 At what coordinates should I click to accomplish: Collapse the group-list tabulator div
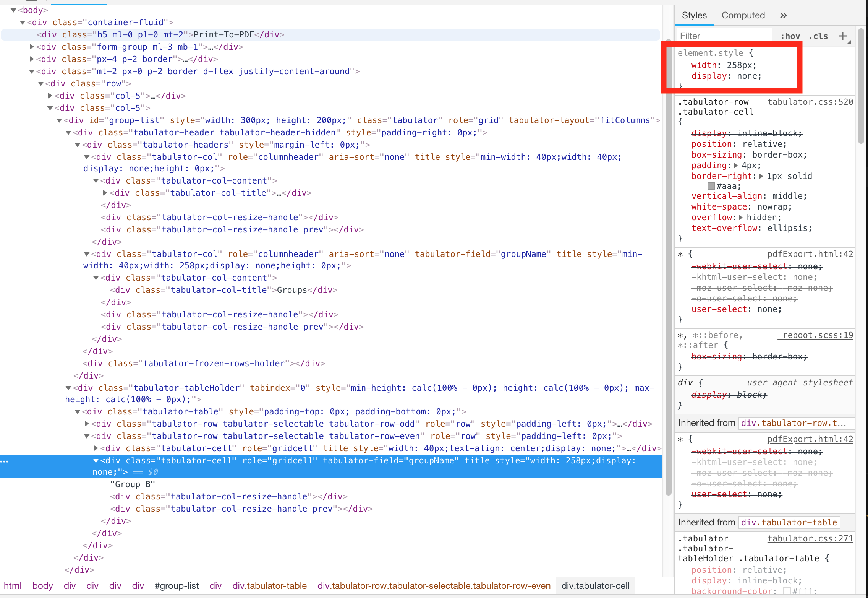point(60,120)
